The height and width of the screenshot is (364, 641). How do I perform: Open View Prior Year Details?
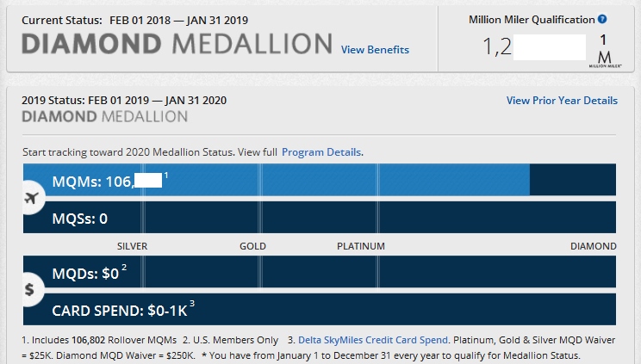click(562, 100)
